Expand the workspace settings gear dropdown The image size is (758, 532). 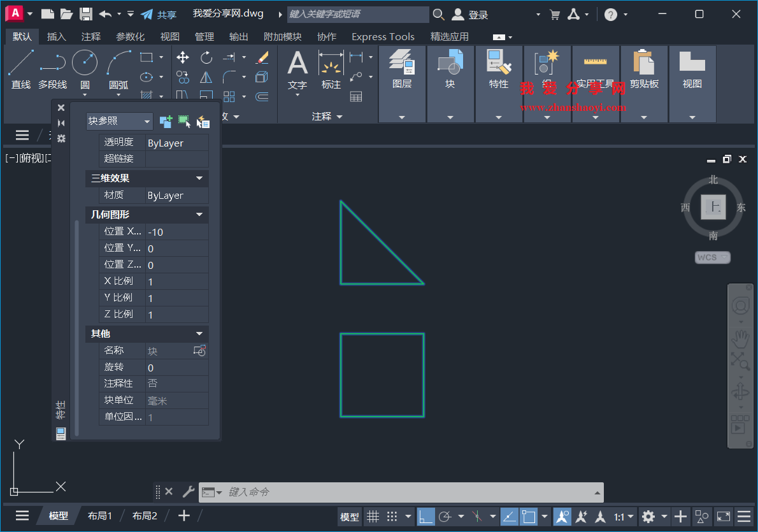[x=665, y=517]
